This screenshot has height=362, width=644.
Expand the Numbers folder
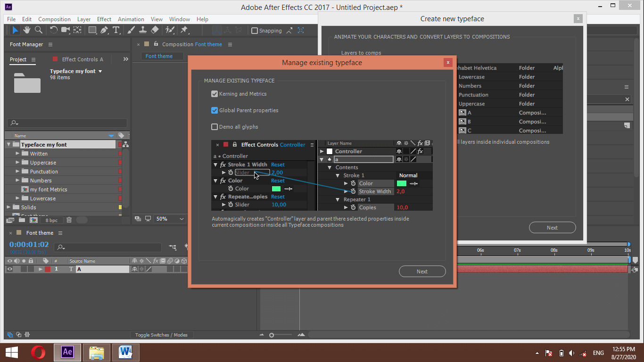point(17,181)
